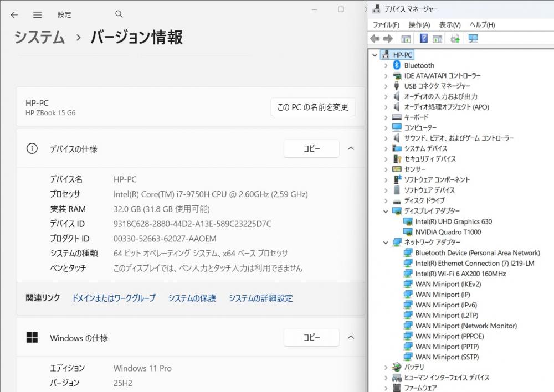Image resolution: width=554 pixels, height=392 pixels.
Task: Click この PC の名前を変更 button
Action: [312, 107]
